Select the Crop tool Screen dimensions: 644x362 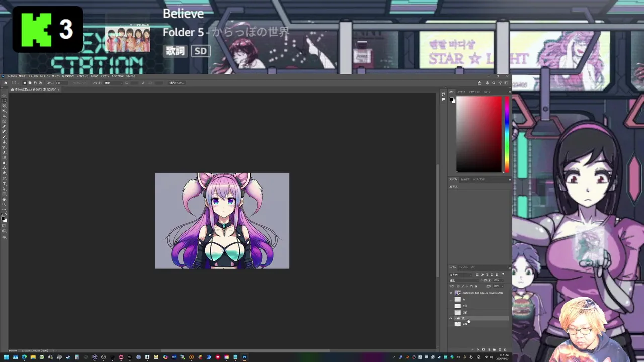click(x=4, y=116)
